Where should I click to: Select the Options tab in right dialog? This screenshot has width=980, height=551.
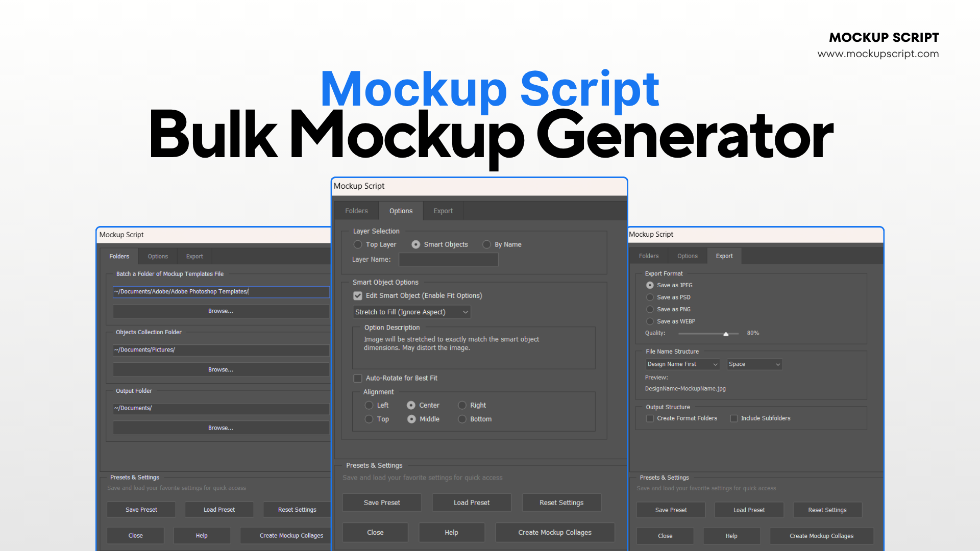point(687,256)
